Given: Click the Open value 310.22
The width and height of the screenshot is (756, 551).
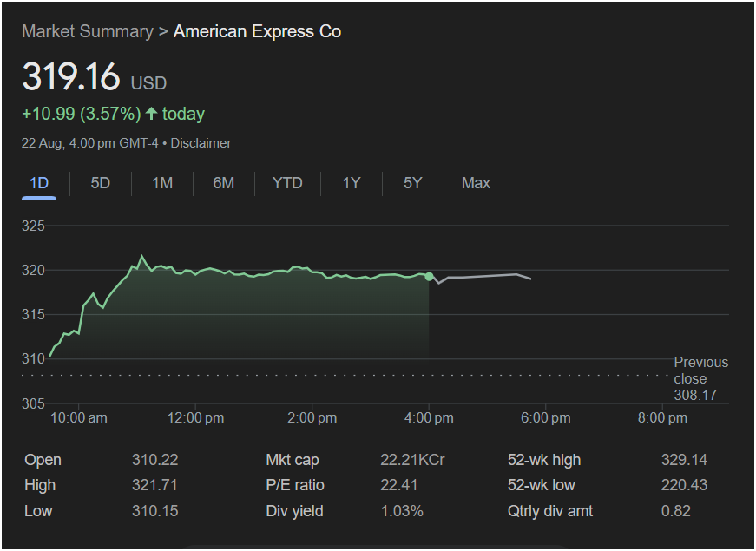Looking at the screenshot, I should pos(154,460).
